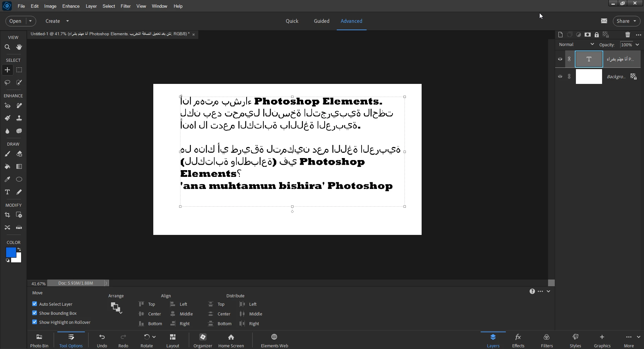
Task: Align layers to Top
Action: [147, 304]
